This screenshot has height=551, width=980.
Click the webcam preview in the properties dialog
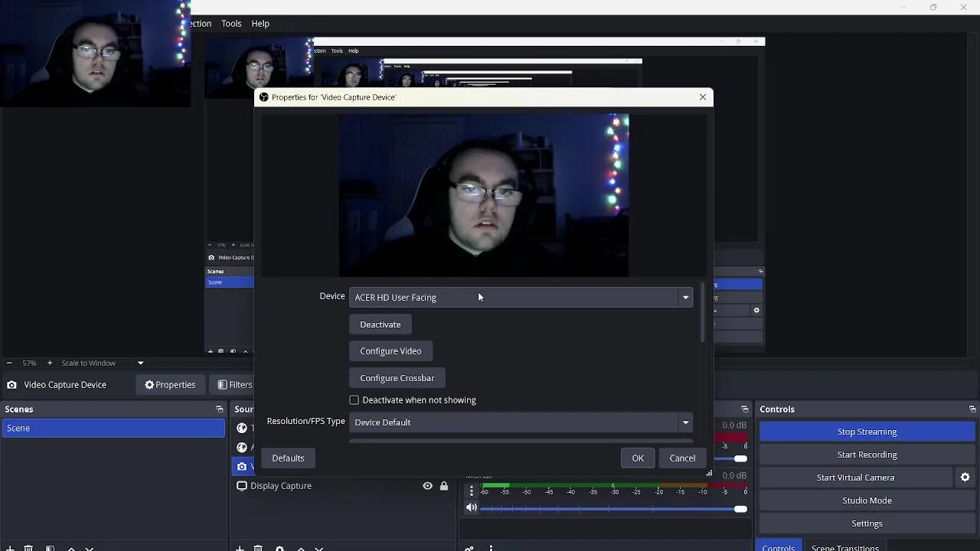click(x=484, y=195)
